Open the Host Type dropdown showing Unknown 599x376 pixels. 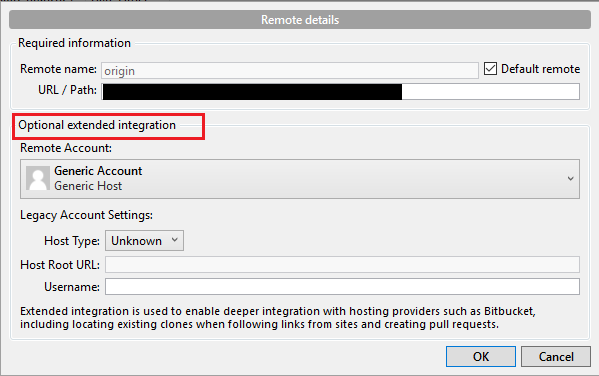[x=144, y=240]
